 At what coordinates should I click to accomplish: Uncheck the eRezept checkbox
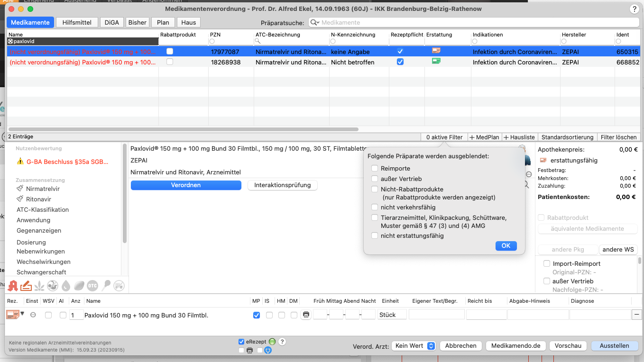pos(241,342)
